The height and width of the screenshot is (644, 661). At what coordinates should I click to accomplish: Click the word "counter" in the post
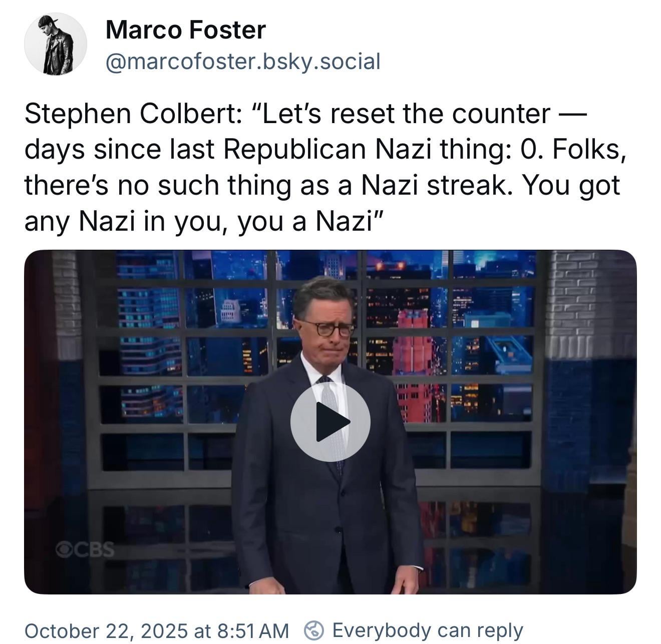point(501,114)
